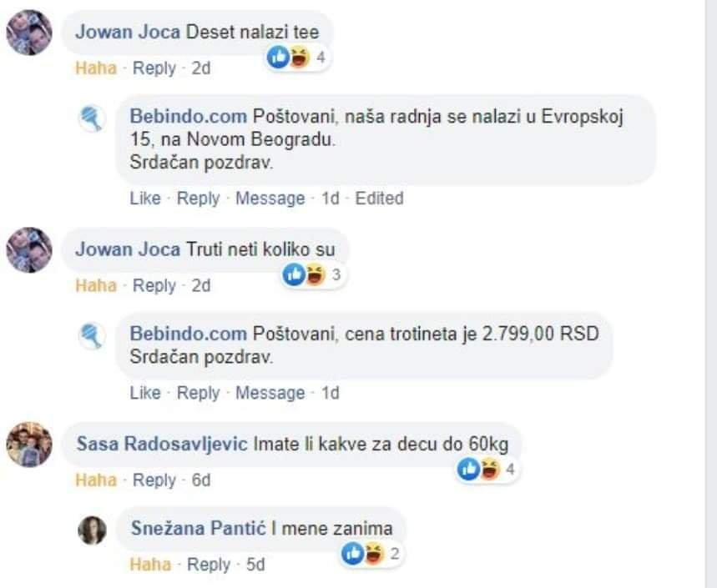717x588 pixels.
Task: Reply to Snežana Pantić's comment
Action: [209, 565]
